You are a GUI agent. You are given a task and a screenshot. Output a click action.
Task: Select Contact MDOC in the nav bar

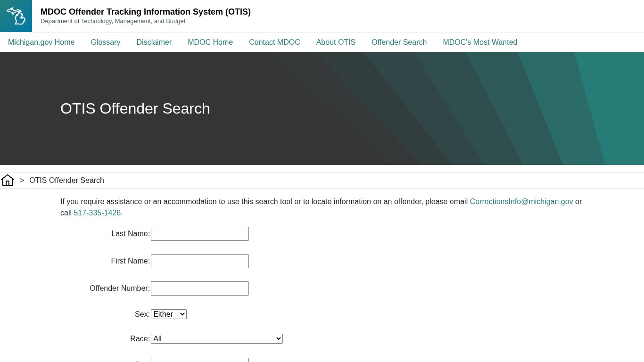tap(274, 42)
